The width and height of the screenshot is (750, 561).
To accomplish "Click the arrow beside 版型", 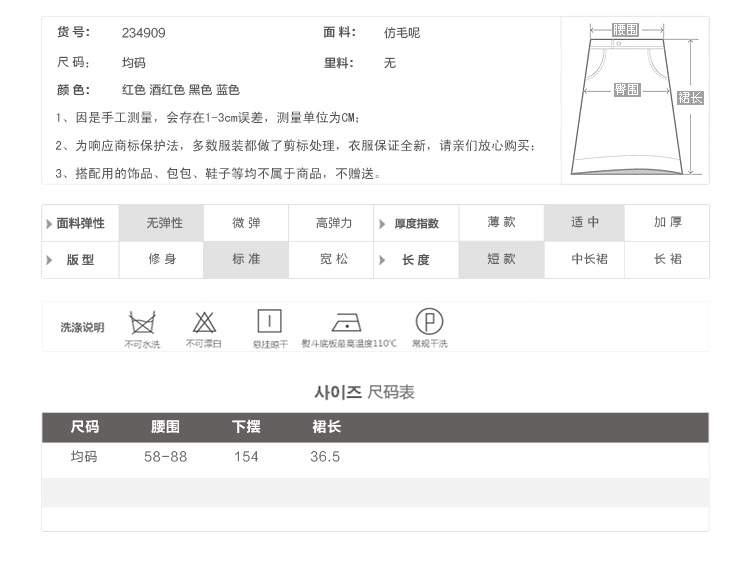I will [49, 260].
